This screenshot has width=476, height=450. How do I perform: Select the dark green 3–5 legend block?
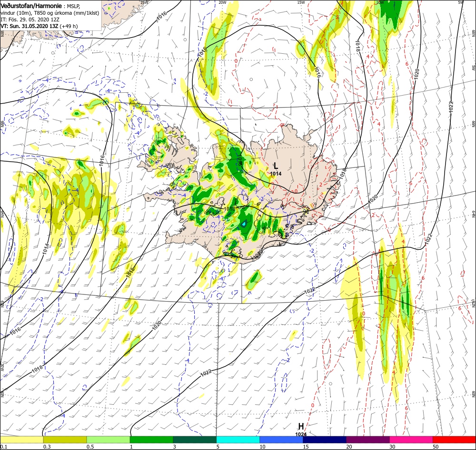point(195,440)
